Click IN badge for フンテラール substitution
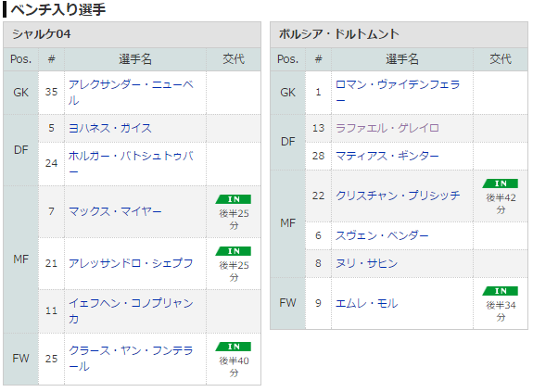This screenshot has height=392, width=533. pyautogui.click(x=234, y=347)
